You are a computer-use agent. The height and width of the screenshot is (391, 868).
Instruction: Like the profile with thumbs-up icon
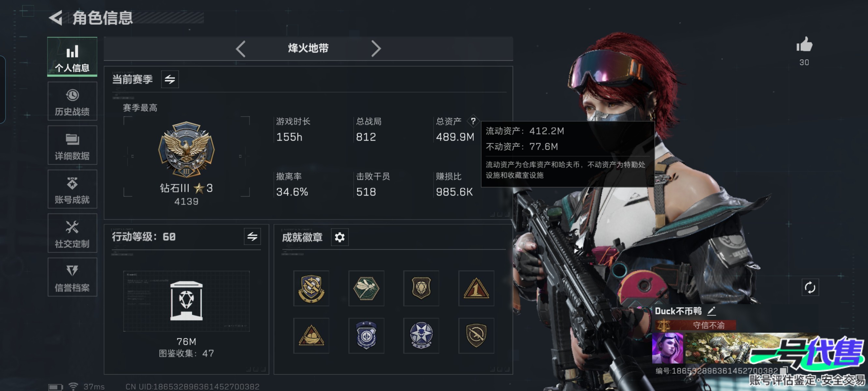tap(804, 45)
